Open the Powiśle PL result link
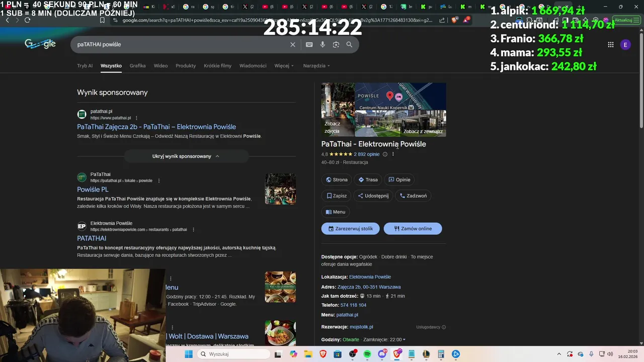Image resolution: width=644 pixels, height=362 pixels. [93, 190]
